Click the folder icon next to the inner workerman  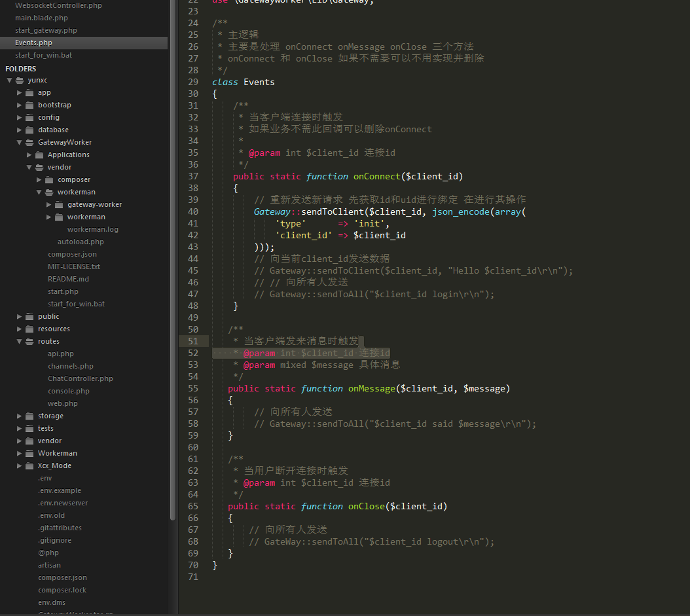(x=59, y=217)
